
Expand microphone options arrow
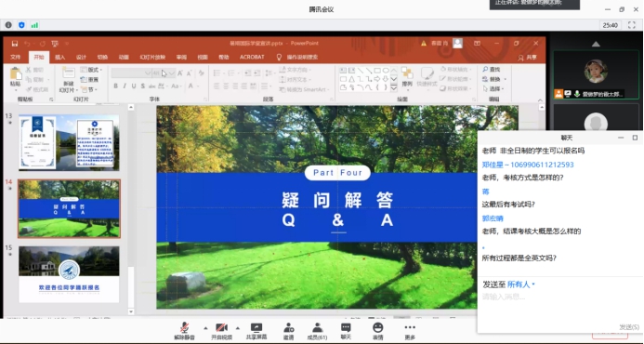point(205,328)
